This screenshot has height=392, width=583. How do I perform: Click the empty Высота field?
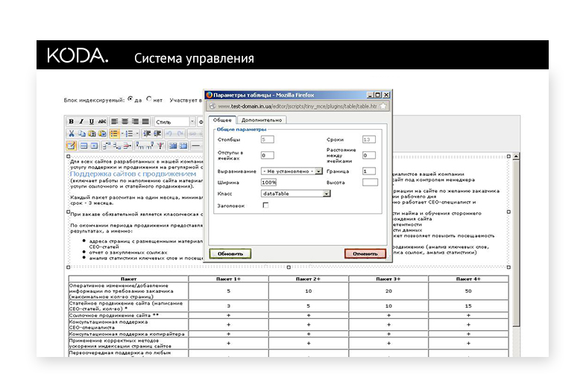(x=370, y=183)
